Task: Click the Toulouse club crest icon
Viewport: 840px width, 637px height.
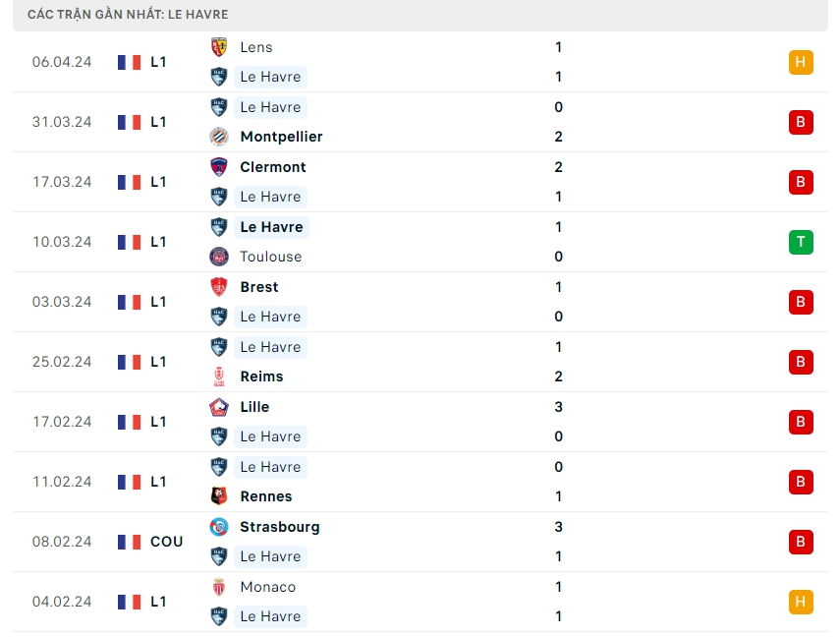Action: tap(219, 257)
